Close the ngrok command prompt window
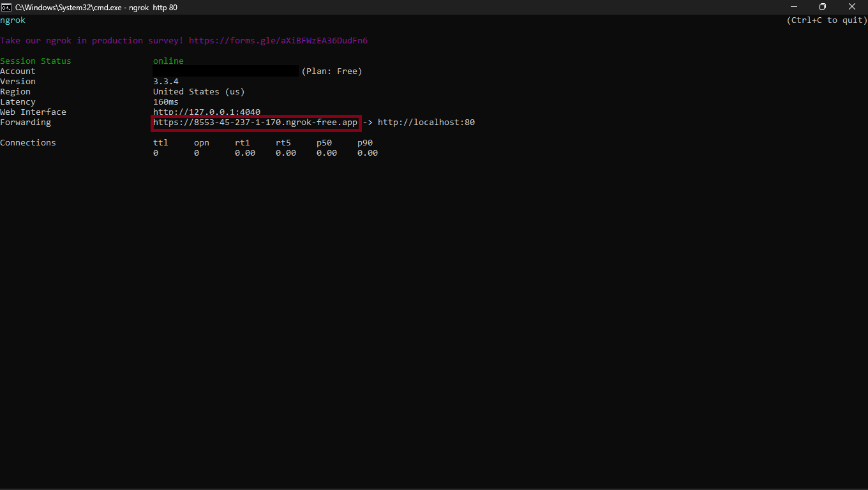 (852, 7)
